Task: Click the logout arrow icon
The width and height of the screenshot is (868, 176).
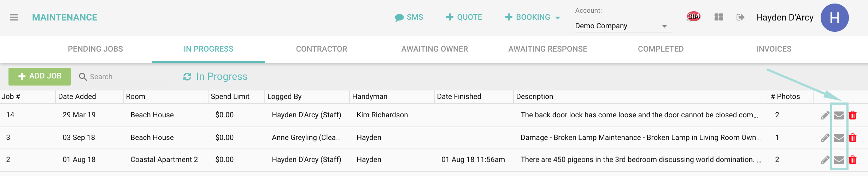Action: point(740,17)
